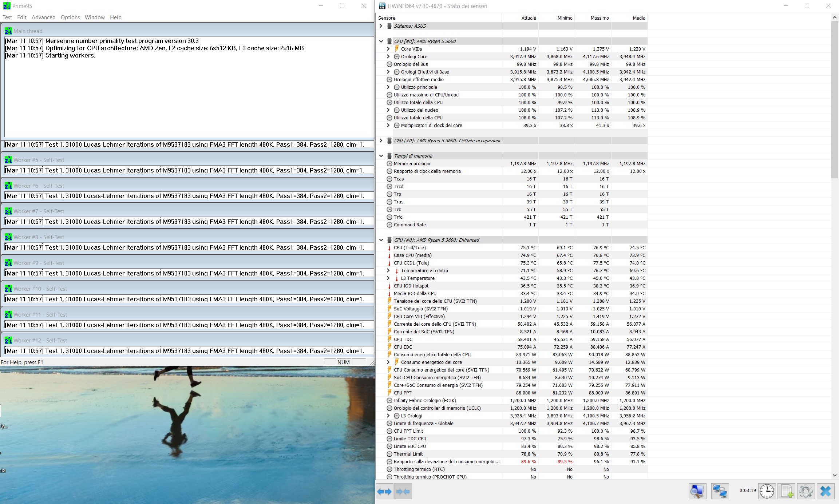This screenshot has height=504, width=839.
Task: Click the Media column header
Action: pyautogui.click(x=629, y=18)
